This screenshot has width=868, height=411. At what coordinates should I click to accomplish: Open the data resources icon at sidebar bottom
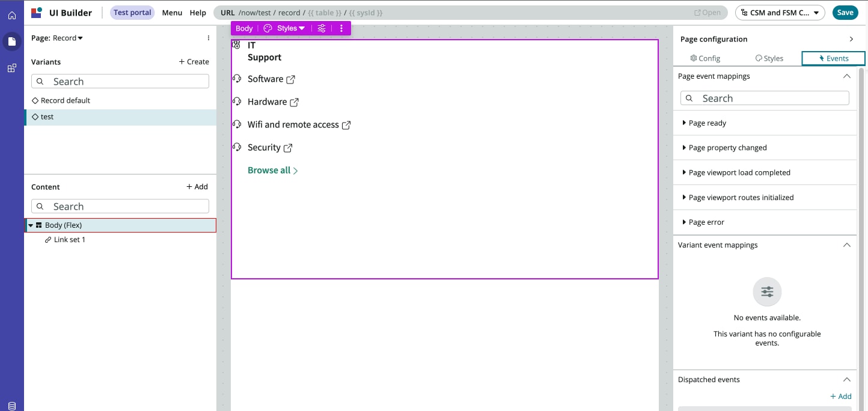click(x=12, y=406)
